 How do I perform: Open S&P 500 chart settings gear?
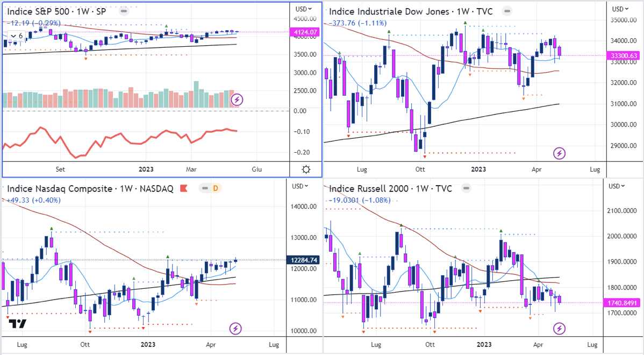[x=306, y=169]
